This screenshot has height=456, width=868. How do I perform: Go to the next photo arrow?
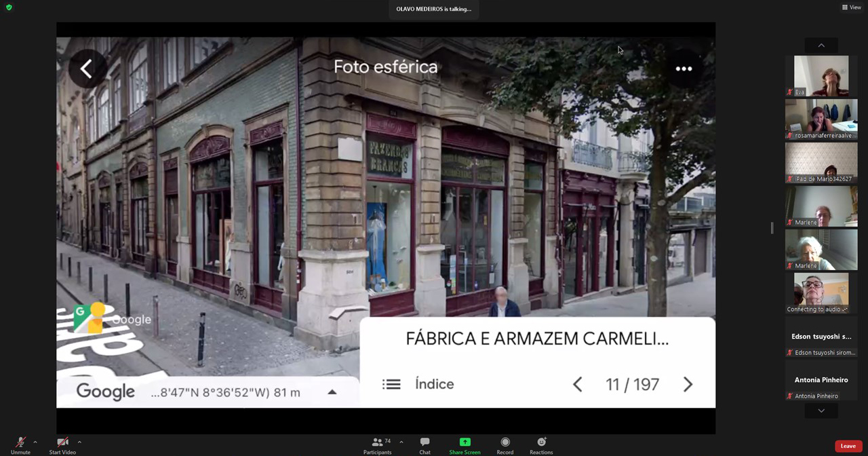tap(688, 385)
